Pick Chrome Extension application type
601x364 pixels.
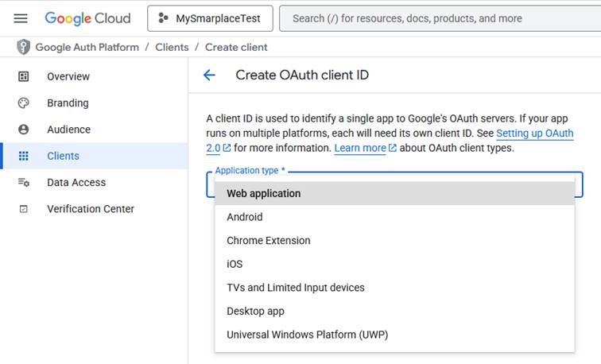click(x=268, y=240)
